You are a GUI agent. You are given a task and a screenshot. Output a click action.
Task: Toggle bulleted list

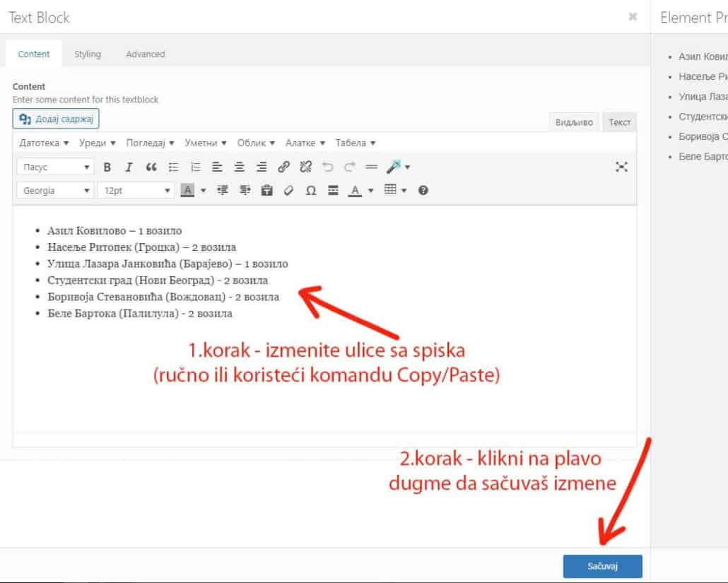[173, 167]
